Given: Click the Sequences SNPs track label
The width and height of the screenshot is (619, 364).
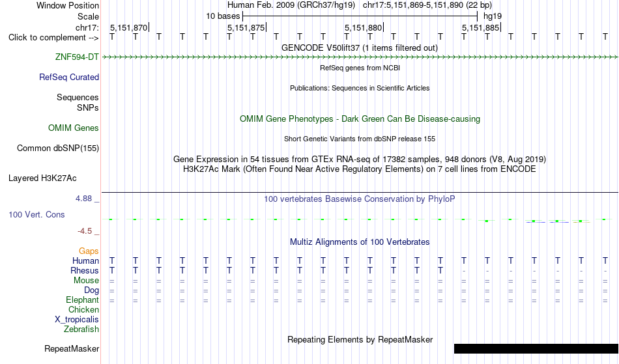Looking at the screenshot, I should click(78, 102).
